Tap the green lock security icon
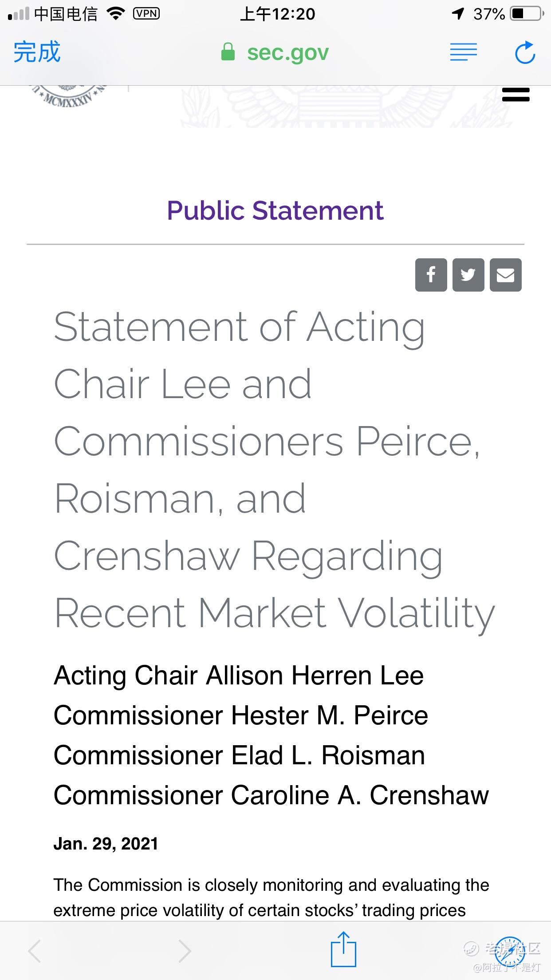 point(228,52)
